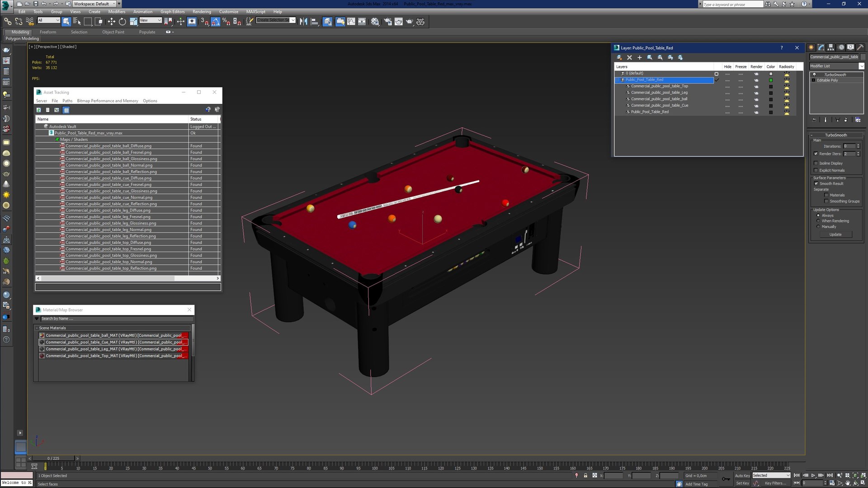Image resolution: width=868 pixels, height=488 pixels.
Task: Open the Modifier List dropdown
Action: click(x=861, y=66)
